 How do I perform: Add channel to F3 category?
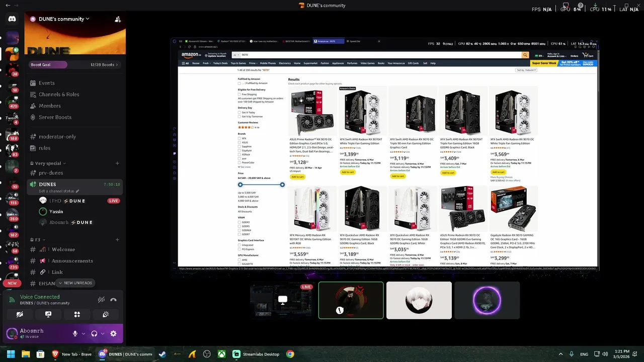click(x=117, y=240)
